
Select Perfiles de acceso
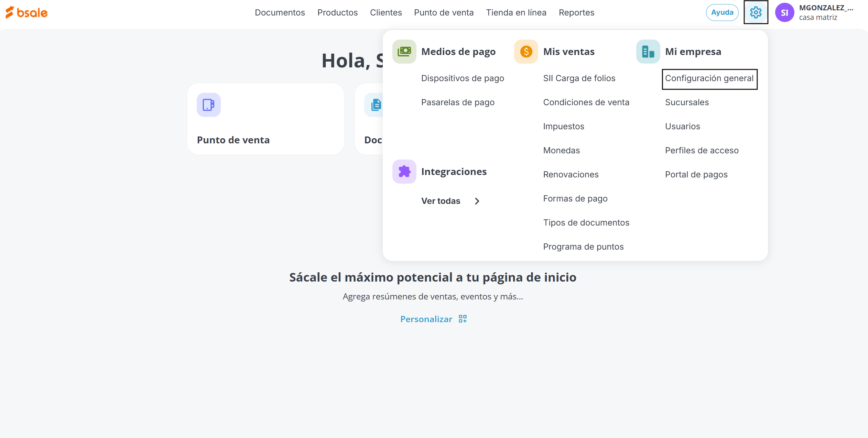pyautogui.click(x=702, y=151)
